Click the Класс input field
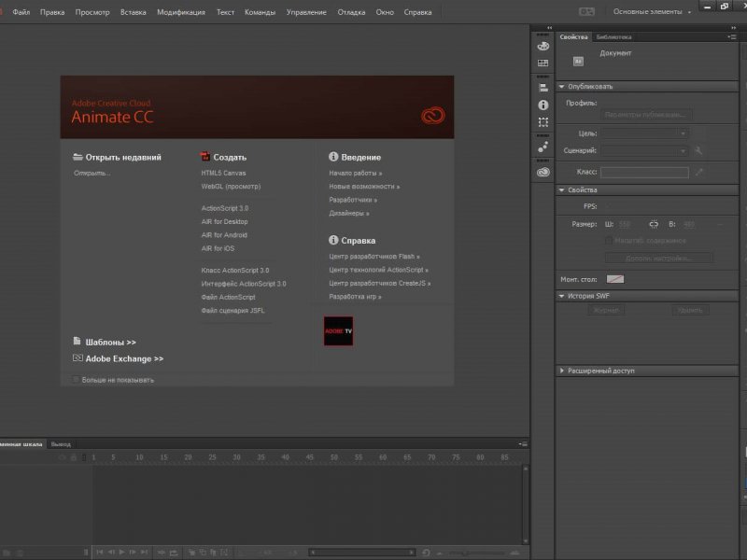The width and height of the screenshot is (747, 560). 644,172
